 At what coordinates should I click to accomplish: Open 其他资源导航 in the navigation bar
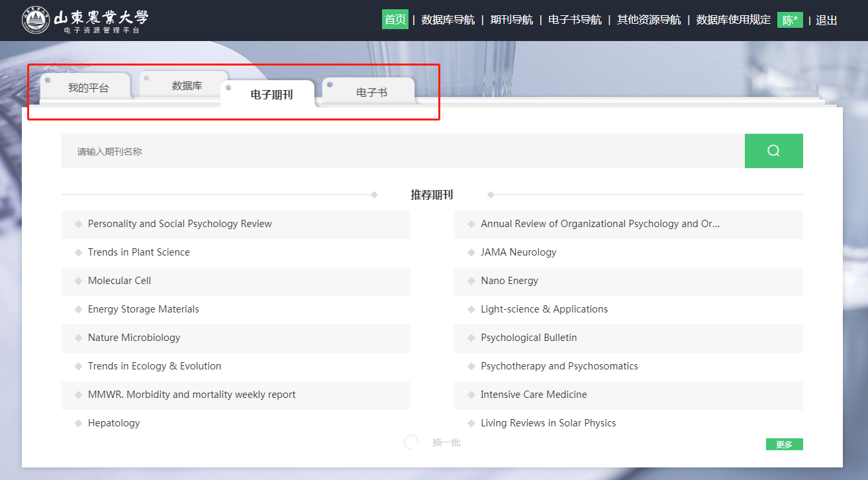click(x=649, y=20)
